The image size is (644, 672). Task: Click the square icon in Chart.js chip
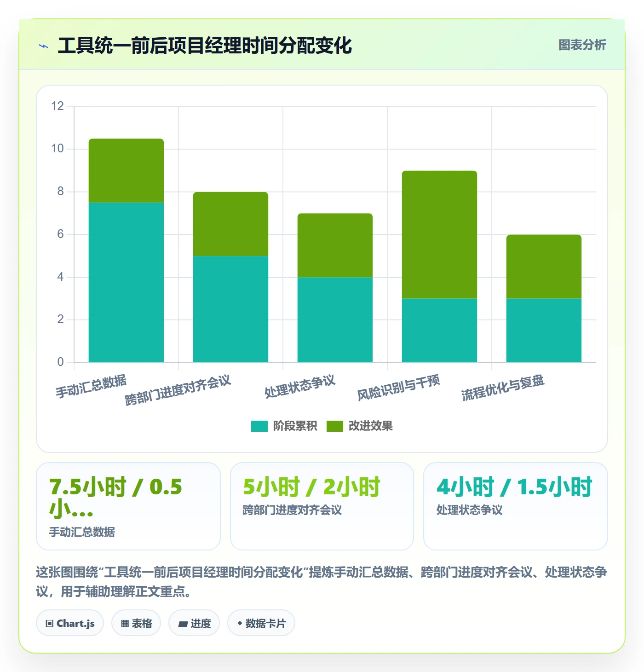pos(50,624)
